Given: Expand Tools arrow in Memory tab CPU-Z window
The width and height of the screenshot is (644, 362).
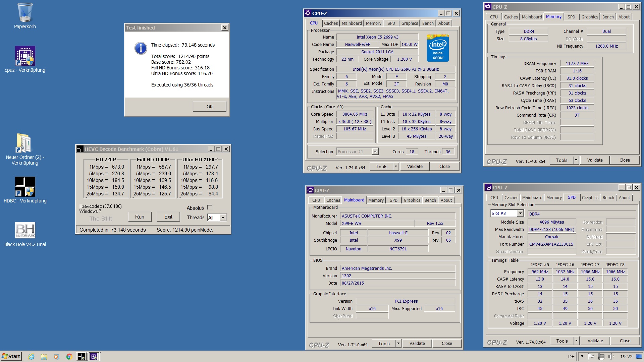Looking at the screenshot, I should pos(576,160).
